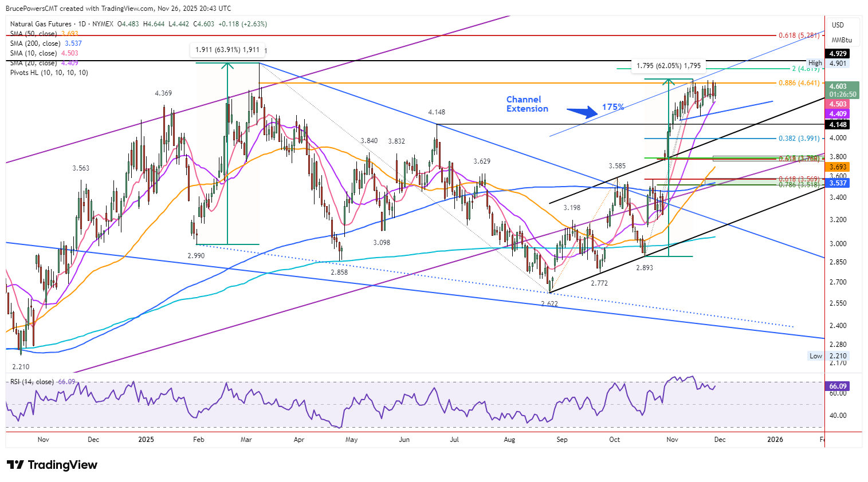The width and height of the screenshot is (868, 482).
Task: Click the SMA (200, close) indicator legend
Action: point(37,44)
